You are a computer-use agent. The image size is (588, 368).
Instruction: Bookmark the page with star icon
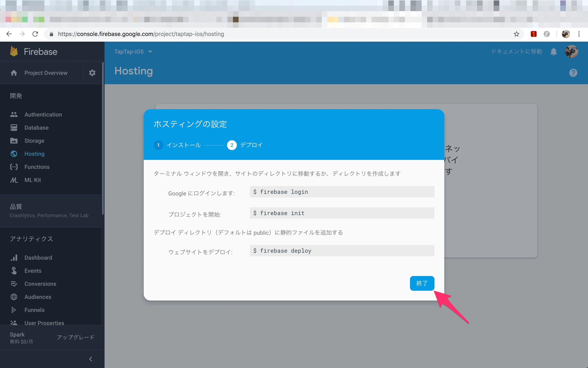[x=516, y=34]
